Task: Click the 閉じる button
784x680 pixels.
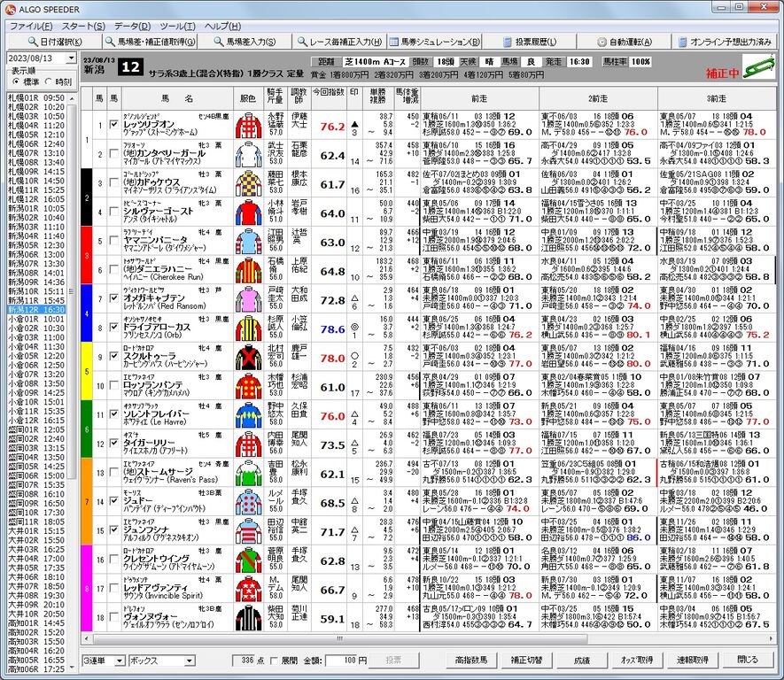Action: coord(748,660)
